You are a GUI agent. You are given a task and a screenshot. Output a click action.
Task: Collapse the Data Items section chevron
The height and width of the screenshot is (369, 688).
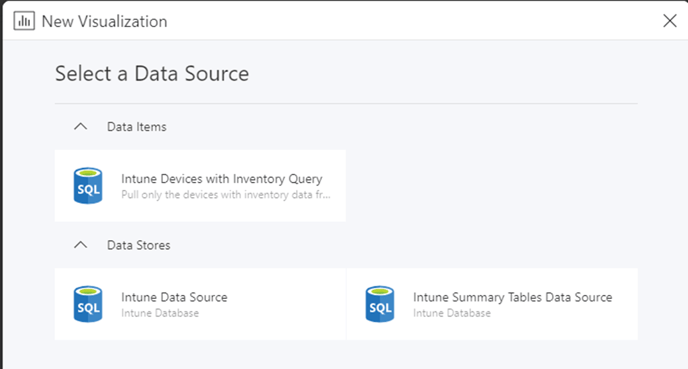pos(81,127)
